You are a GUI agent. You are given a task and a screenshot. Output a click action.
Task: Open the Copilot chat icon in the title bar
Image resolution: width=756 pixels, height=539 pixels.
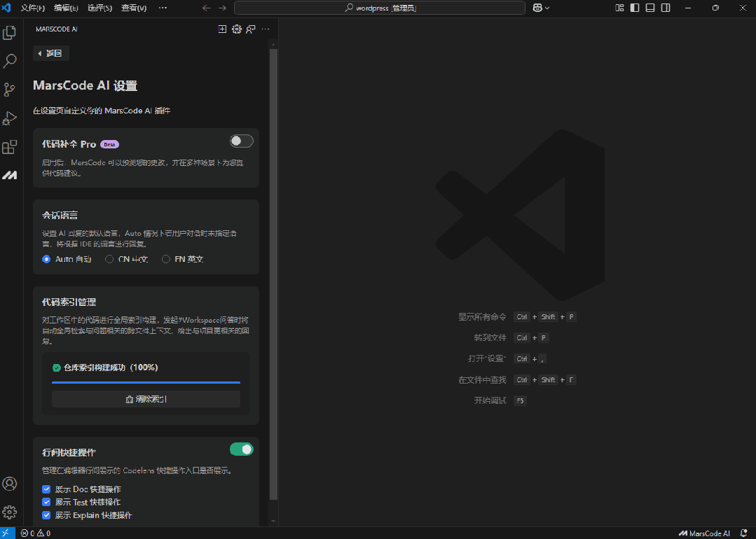[x=537, y=8]
